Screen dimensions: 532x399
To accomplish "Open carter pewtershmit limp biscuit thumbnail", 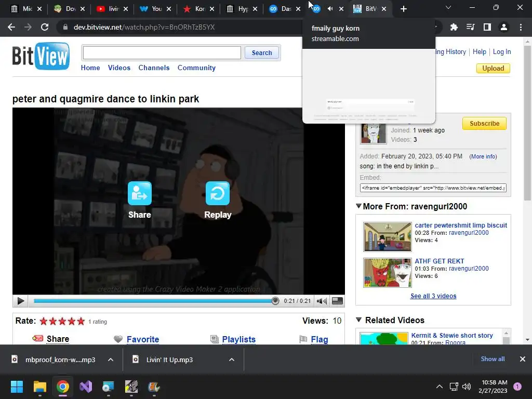I will tap(387, 236).
